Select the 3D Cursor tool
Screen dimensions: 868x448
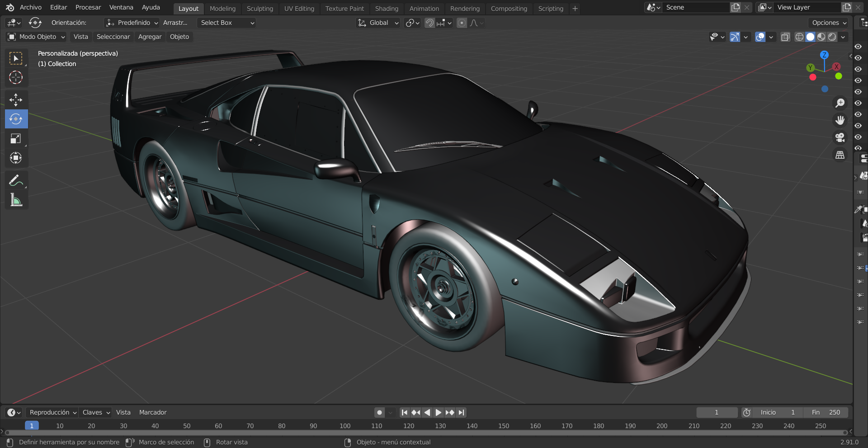[16, 78]
